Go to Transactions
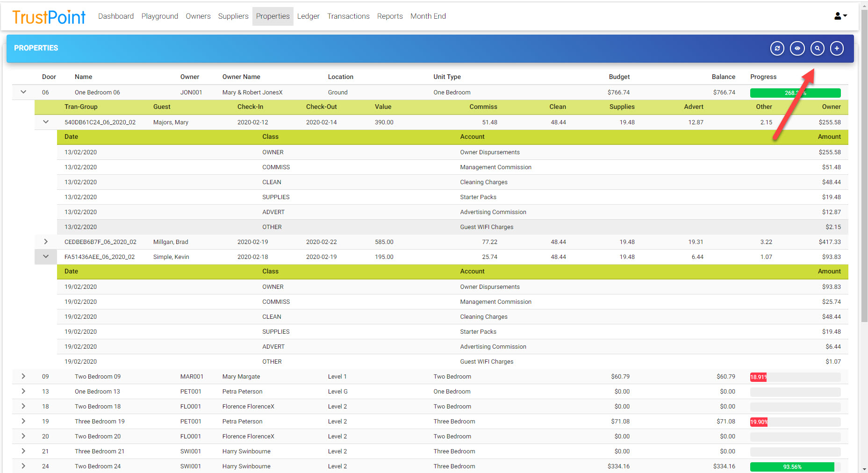 [x=348, y=16]
